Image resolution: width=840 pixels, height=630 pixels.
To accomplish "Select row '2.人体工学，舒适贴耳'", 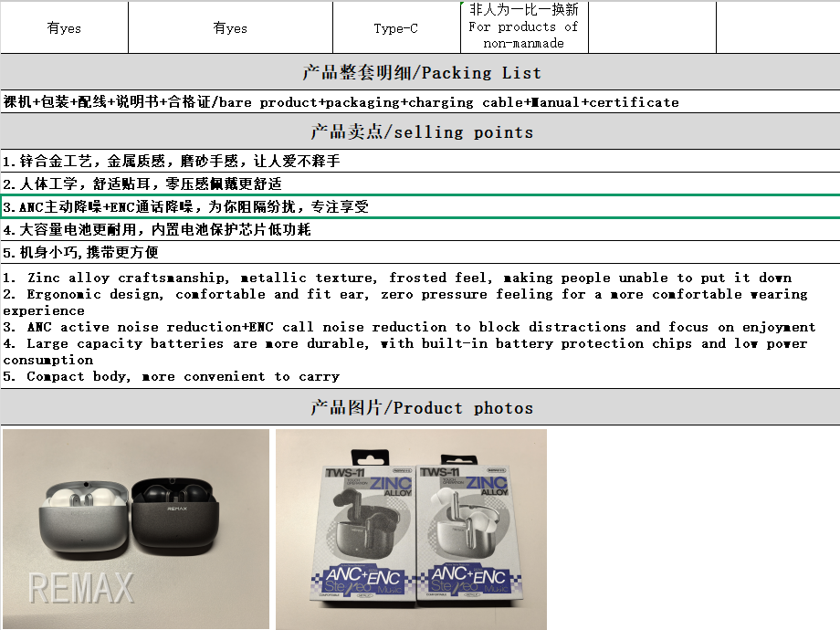I will pyautogui.click(x=420, y=184).
